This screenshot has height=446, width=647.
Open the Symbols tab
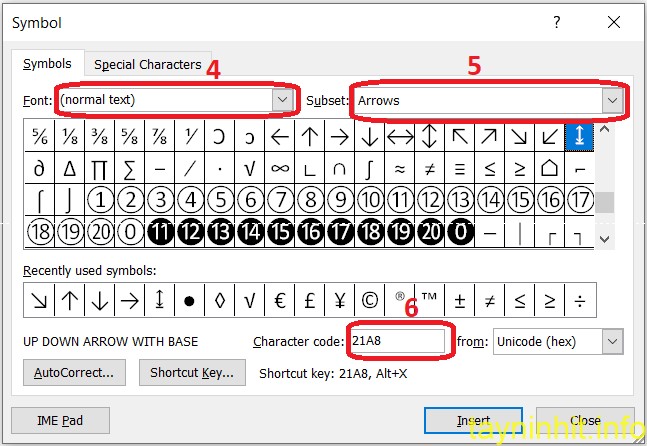(47, 64)
